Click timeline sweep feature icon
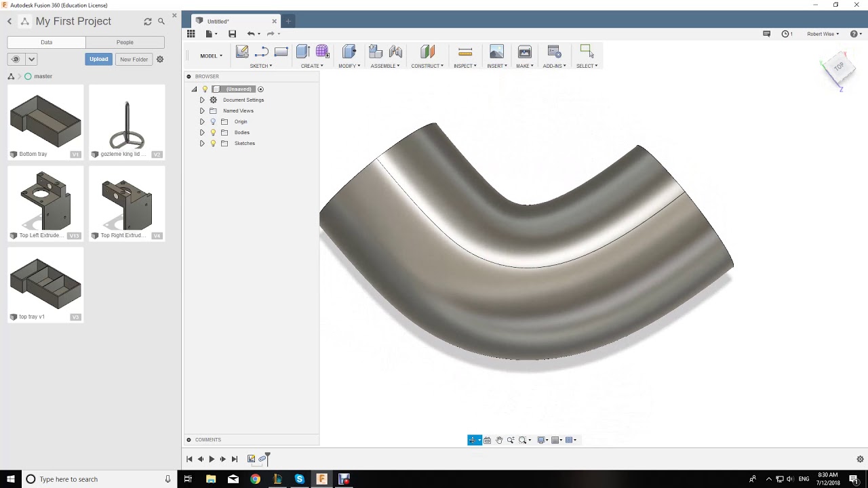The height and width of the screenshot is (488, 868). pyautogui.click(x=263, y=459)
